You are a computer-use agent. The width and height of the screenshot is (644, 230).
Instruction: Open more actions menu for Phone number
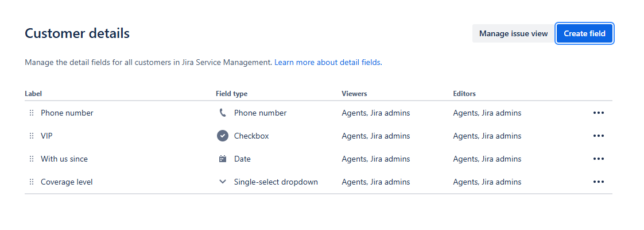pos(599,113)
